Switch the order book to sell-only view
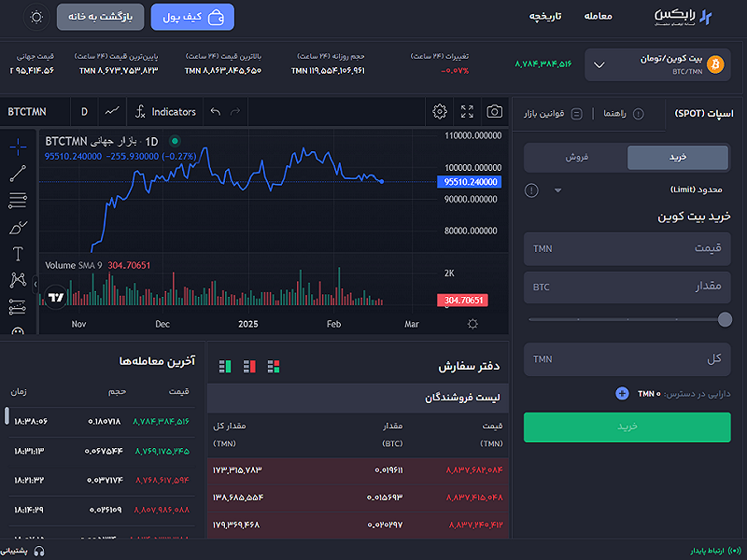747x560 pixels. click(249, 366)
